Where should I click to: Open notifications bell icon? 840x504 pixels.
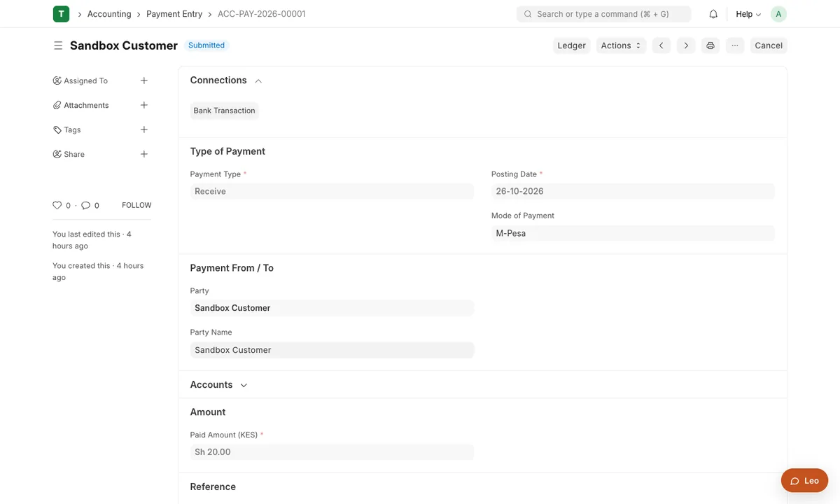[713, 14]
